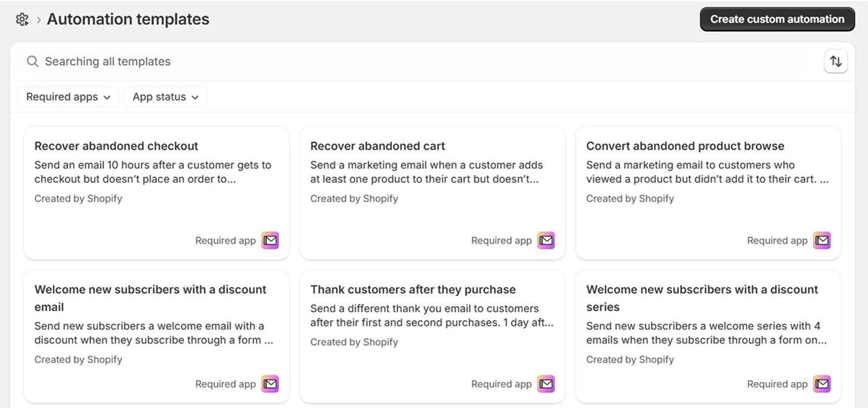Viewport: 868px width, 408px height.
Task: Select Welcome new subscribers with a discount email
Action: (x=156, y=336)
